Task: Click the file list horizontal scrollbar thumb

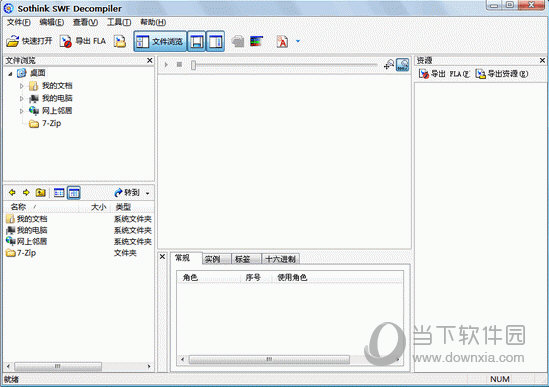Action: (58, 366)
